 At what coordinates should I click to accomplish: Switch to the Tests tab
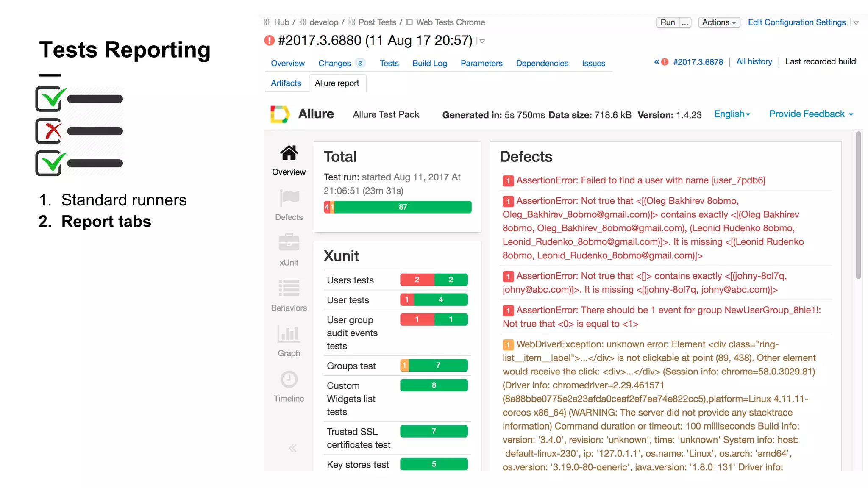point(389,63)
